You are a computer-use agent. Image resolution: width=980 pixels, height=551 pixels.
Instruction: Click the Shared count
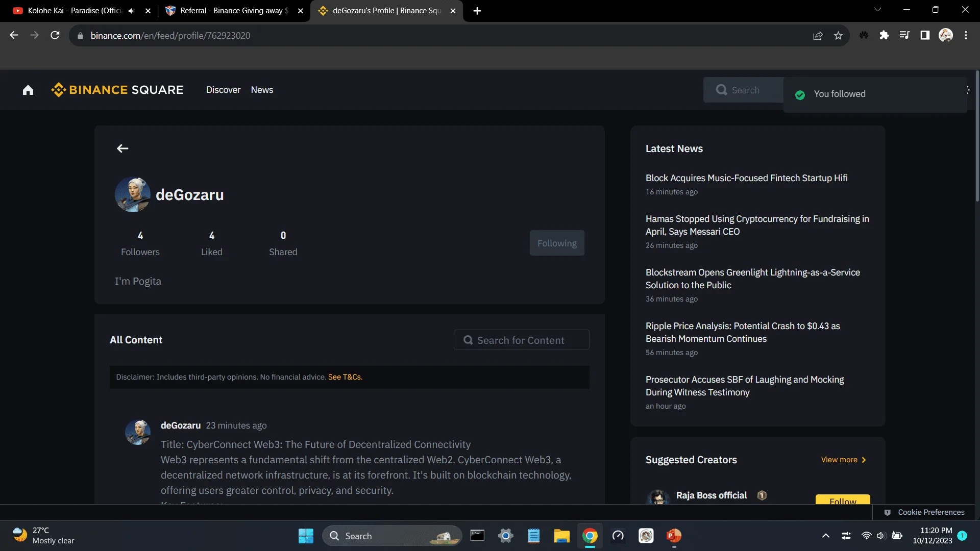coord(283,243)
